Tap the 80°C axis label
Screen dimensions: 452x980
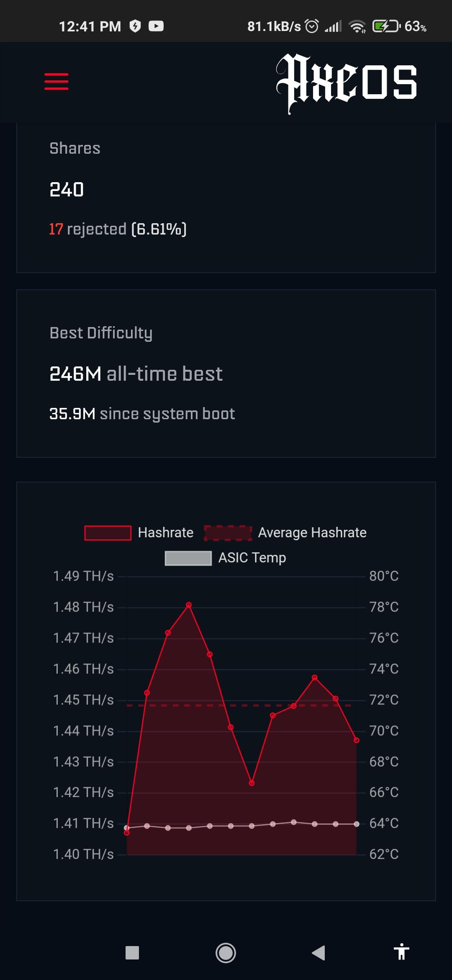coord(384,576)
